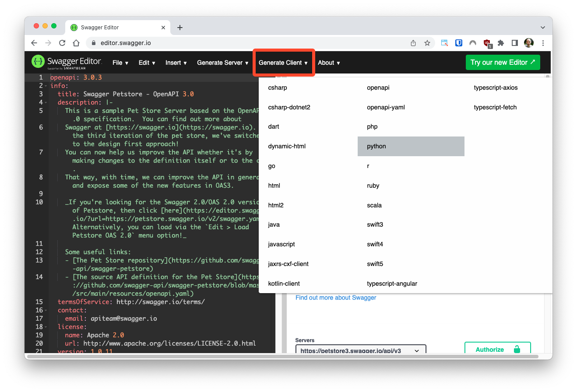Choose openapi client option
Viewport: 577px width, 392px height.
[411, 87]
